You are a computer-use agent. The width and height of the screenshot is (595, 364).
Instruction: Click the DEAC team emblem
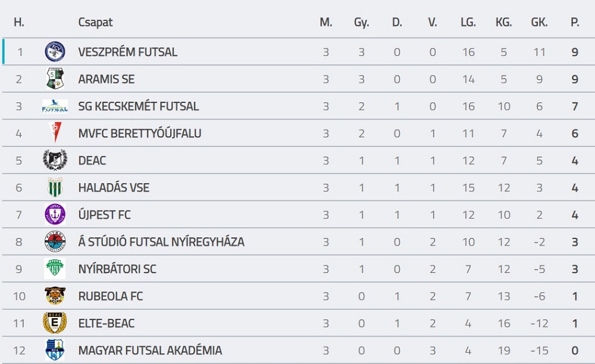[55, 161]
